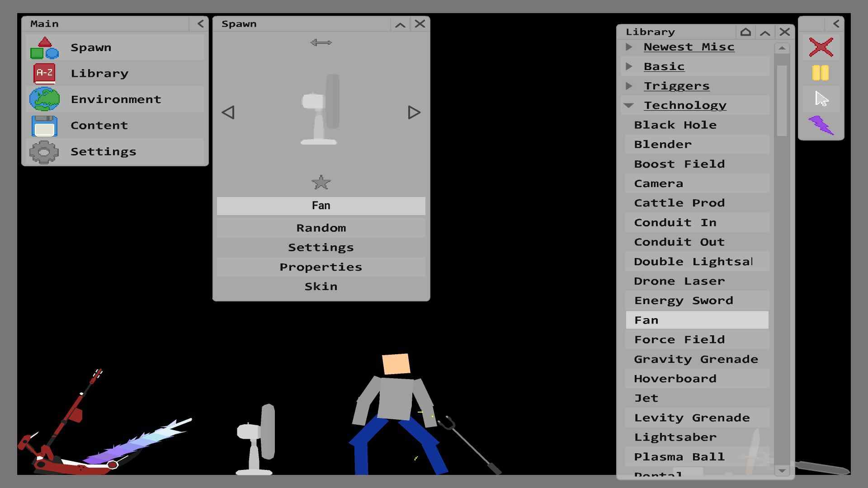
Task: Click the Spawn menu icon
Action: pyautogui.click(x=45, y=47)
